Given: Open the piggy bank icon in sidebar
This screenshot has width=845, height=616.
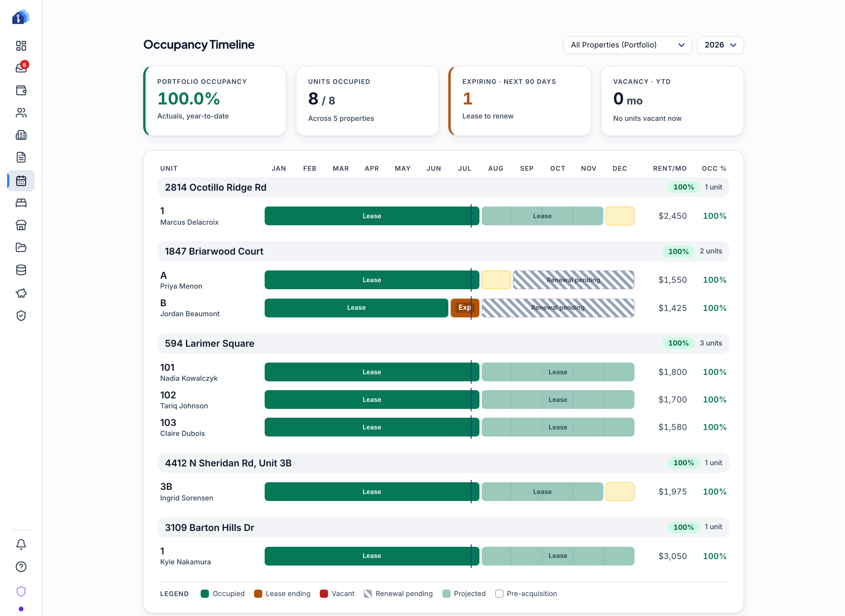Looking at the screenshot, I should coord(21,293).
